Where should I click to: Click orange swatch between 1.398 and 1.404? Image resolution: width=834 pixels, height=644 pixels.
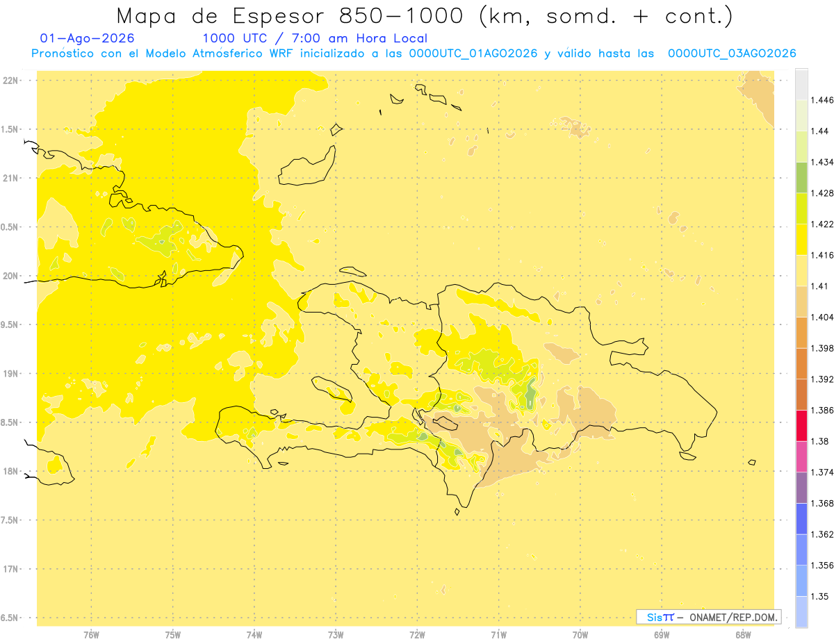pos(801,333)
